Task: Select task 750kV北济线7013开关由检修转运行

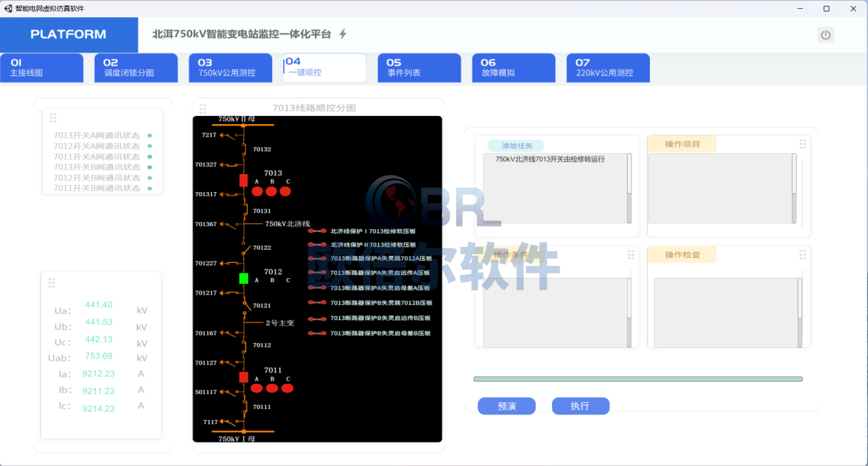Action: pyautogui.click(x=551, y=159)
